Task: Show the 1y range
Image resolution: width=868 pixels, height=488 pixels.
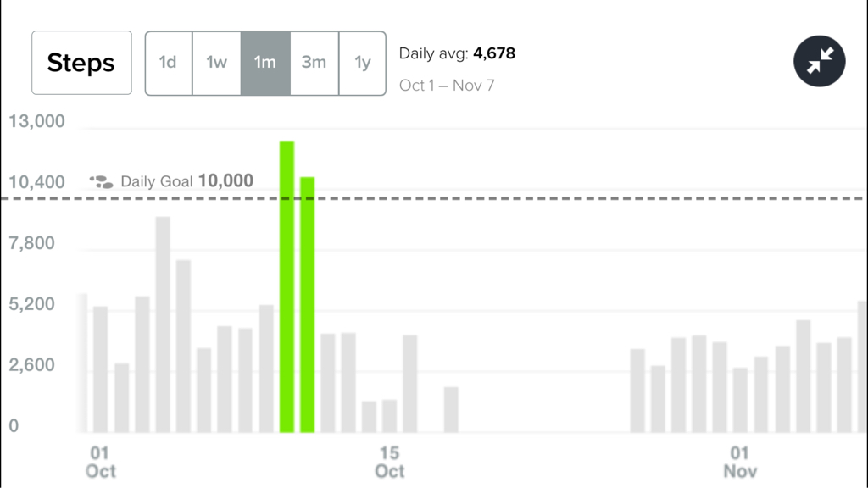Action: pos(363,63)
